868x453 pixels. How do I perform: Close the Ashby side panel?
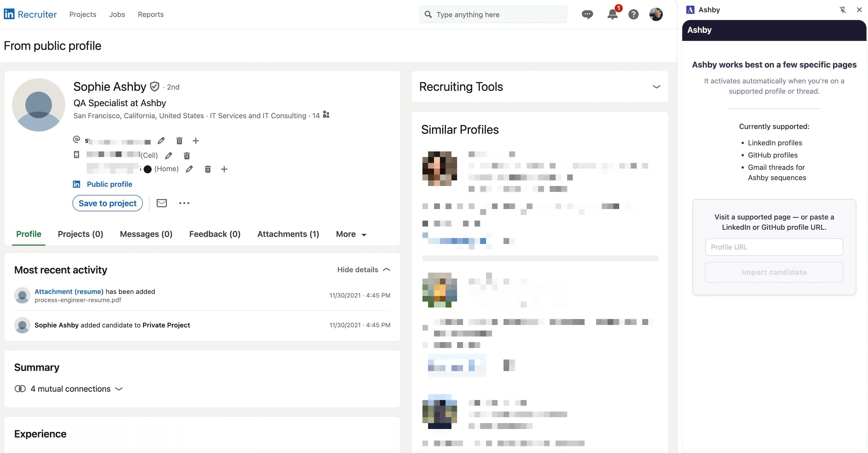click(x=859, y=10)
